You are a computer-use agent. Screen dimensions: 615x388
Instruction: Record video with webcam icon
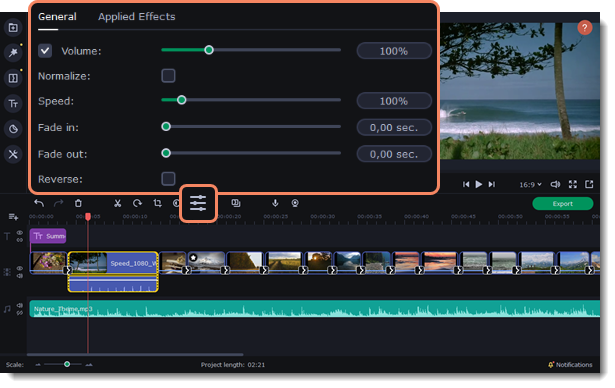pyautogui.click(x=295, y=203)
